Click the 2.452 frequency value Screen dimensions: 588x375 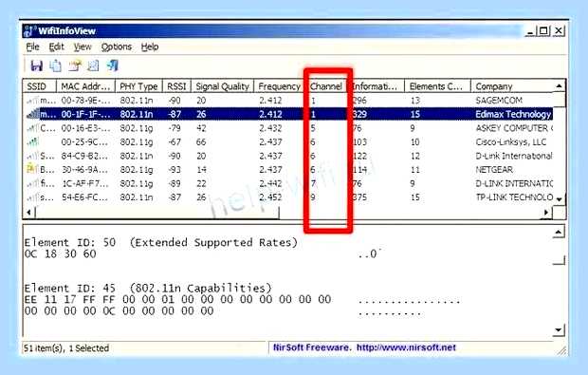point(270,197)
